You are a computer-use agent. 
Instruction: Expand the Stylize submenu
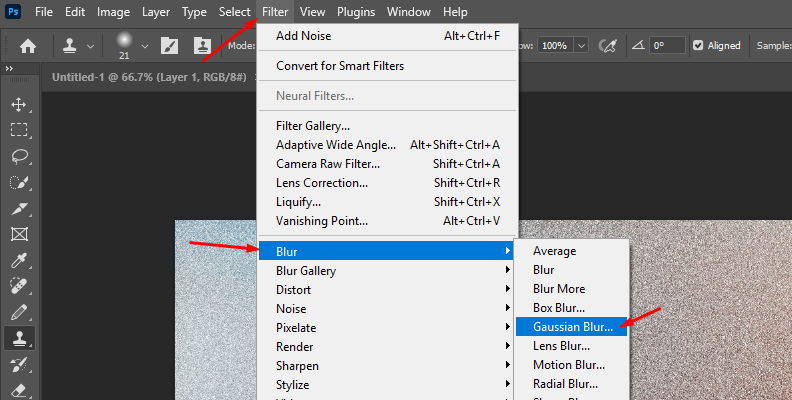(x=386, y=385)
